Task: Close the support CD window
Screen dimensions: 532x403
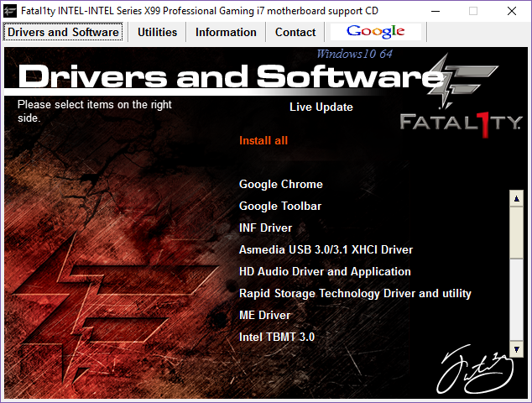Action: point(512,11)
